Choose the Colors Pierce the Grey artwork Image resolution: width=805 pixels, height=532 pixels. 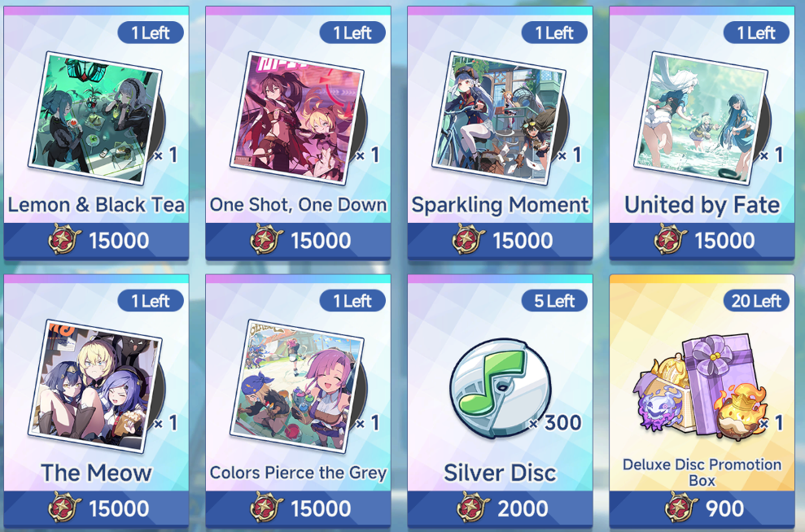point(297,386)
